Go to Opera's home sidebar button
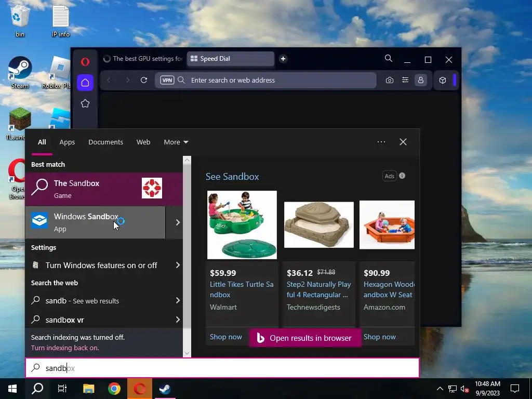 tap(85, 83)
